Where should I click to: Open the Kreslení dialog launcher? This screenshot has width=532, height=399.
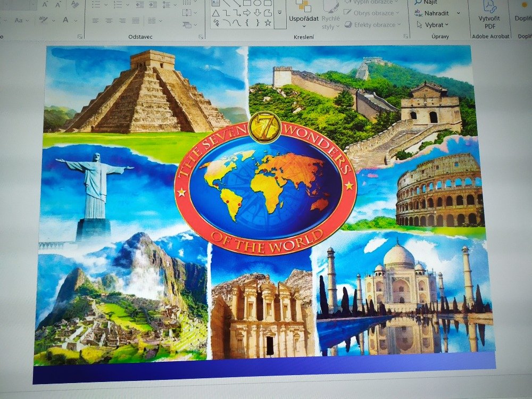[x=406, y=36]
